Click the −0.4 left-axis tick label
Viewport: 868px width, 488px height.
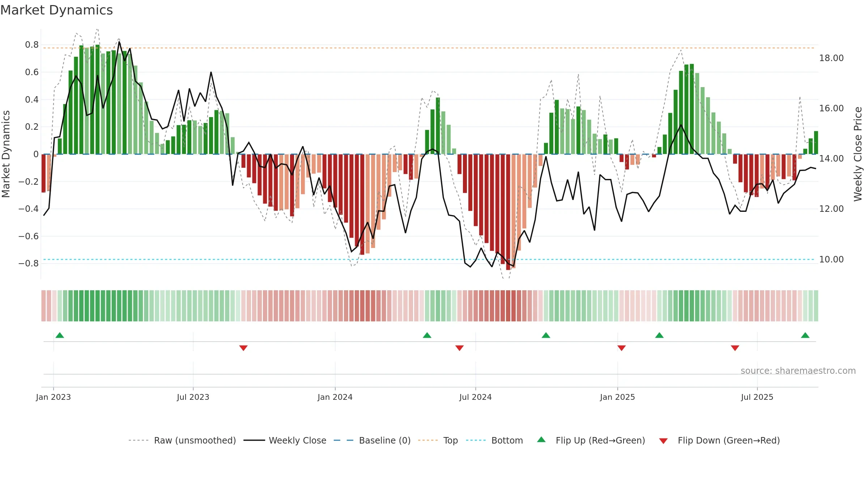[x=29, y=209]
